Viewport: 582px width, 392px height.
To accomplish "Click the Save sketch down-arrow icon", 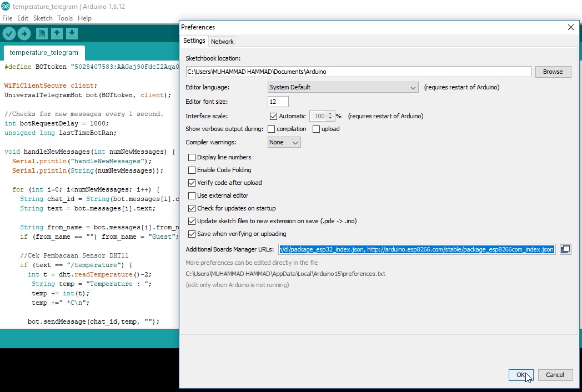I will [72, 34].
